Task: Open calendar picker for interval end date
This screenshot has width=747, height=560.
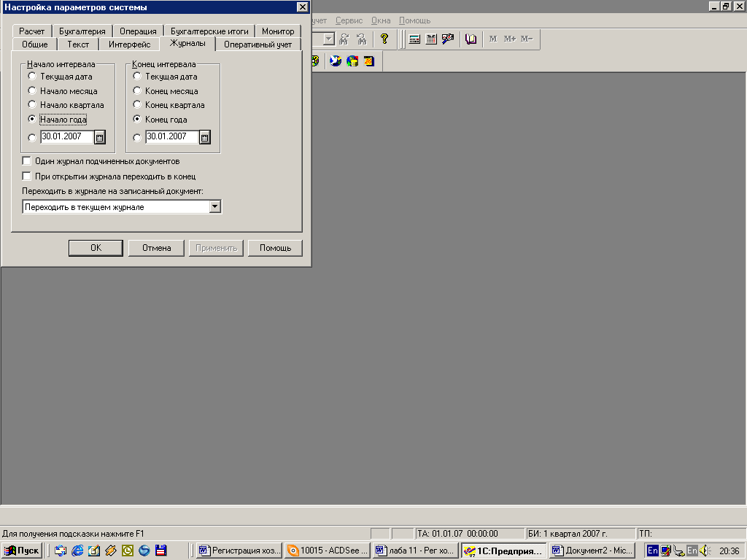Action: click(x=204, y=138)
